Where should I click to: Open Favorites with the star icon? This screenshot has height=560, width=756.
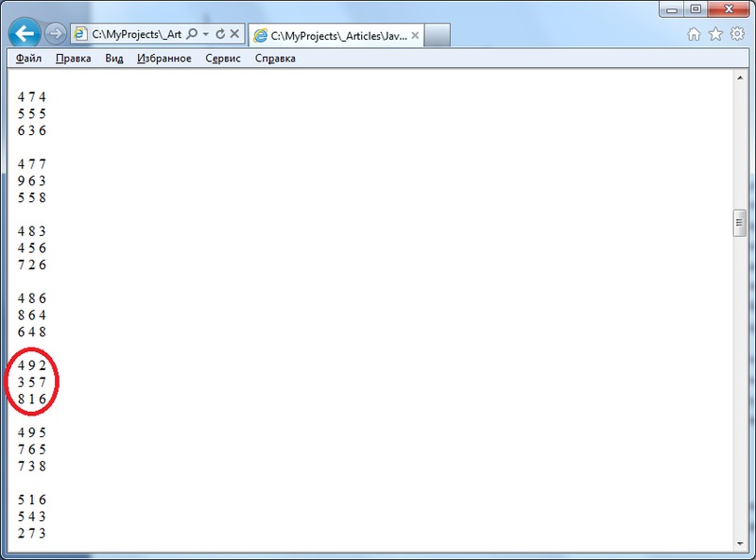coord(715,35)
